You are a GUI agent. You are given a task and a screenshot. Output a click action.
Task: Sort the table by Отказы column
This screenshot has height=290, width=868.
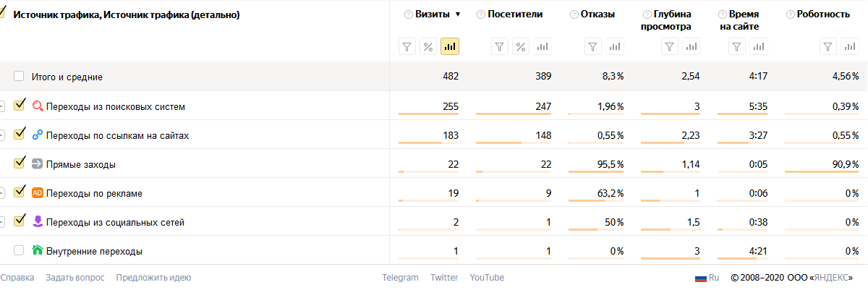point(597,14)
